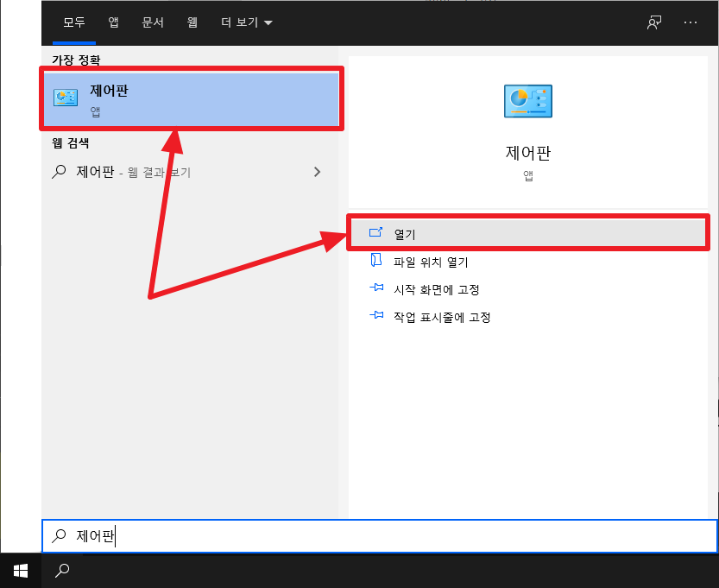
Task: Click the 열기 open-window icon
Action: [x=375, y=232]
